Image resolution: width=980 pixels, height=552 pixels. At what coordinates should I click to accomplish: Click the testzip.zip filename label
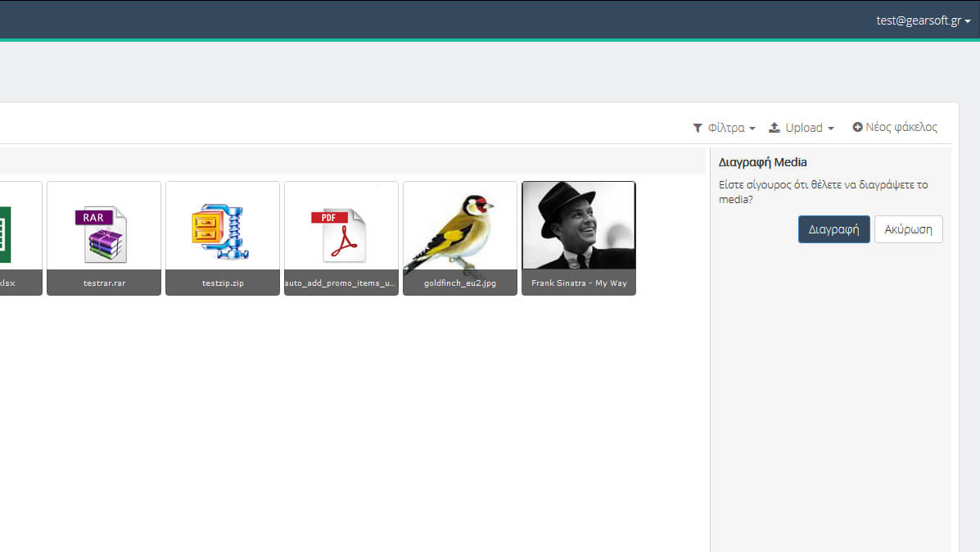point(224,283)
